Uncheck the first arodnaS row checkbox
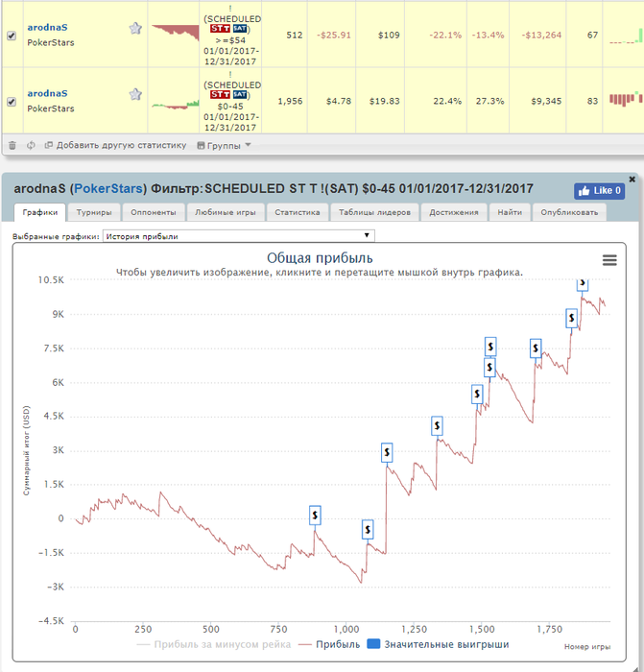The height and width of the screenshot is (672, 644). pos(12,36)
